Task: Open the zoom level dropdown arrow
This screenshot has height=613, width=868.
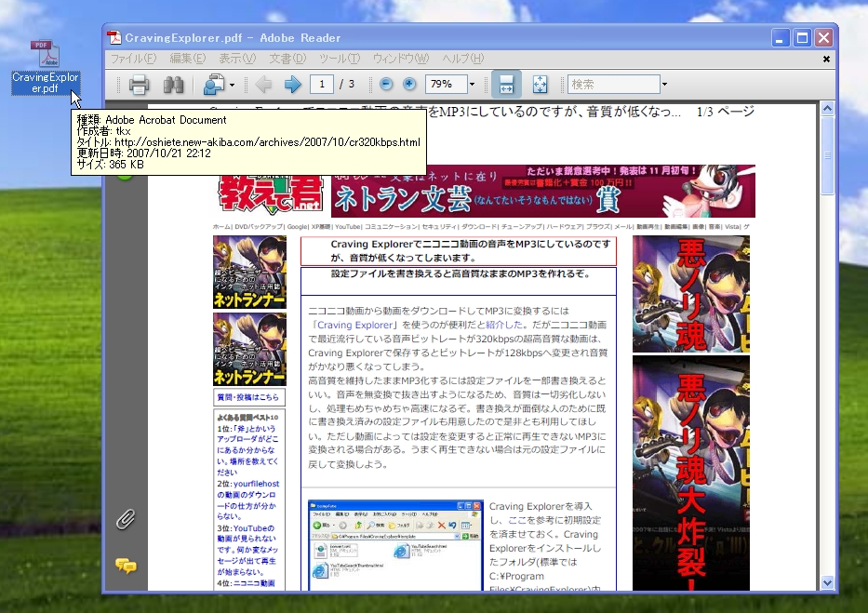Action: point(473,85)
